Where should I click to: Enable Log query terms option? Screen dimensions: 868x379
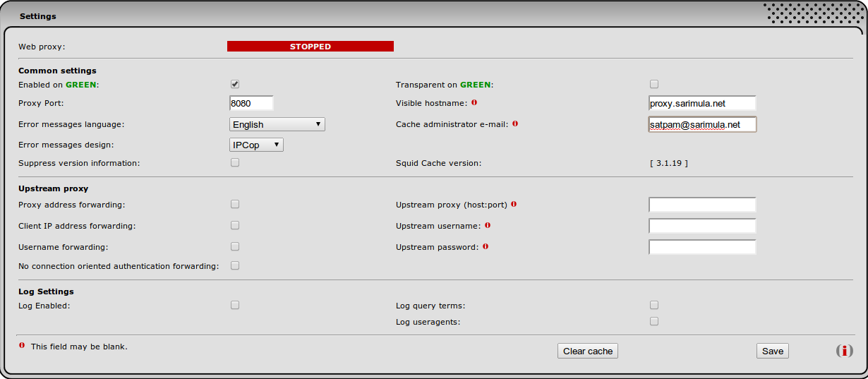[x=654, y=305]
